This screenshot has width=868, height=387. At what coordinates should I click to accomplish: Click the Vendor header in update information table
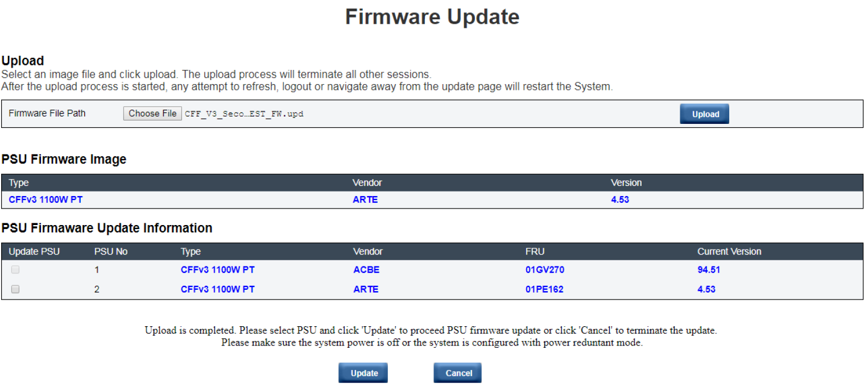(368, 251)
